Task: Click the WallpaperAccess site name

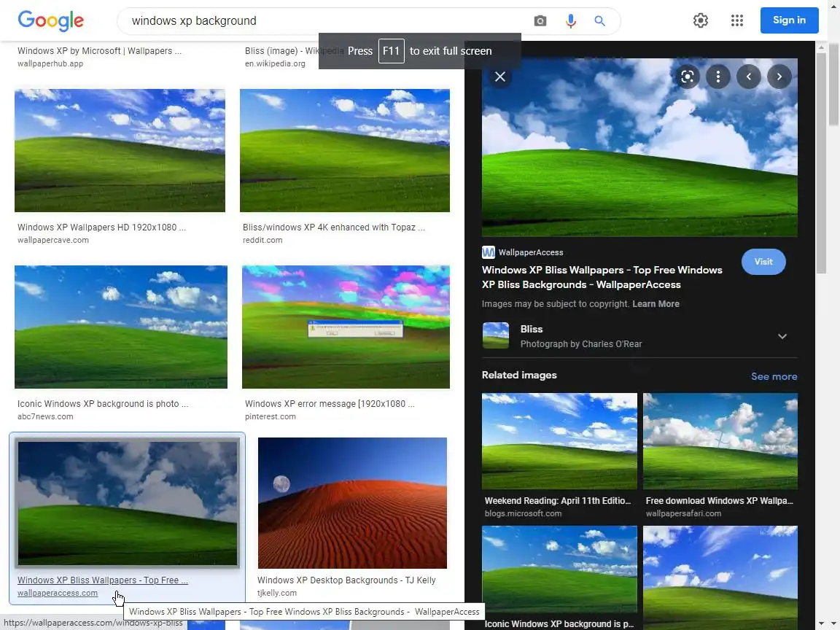Action: pyautogui.click(x=530, y=252)
